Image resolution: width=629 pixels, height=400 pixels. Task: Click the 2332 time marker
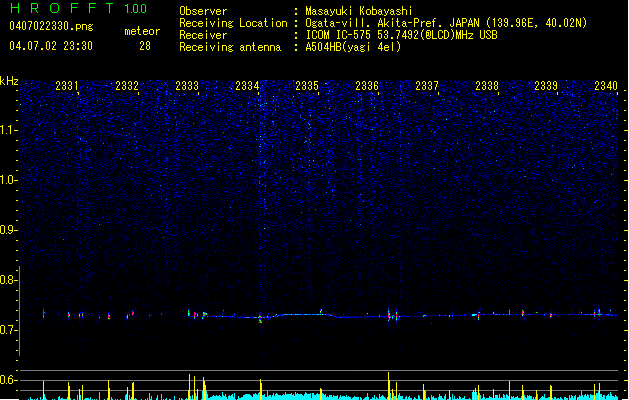coord(127,86)
